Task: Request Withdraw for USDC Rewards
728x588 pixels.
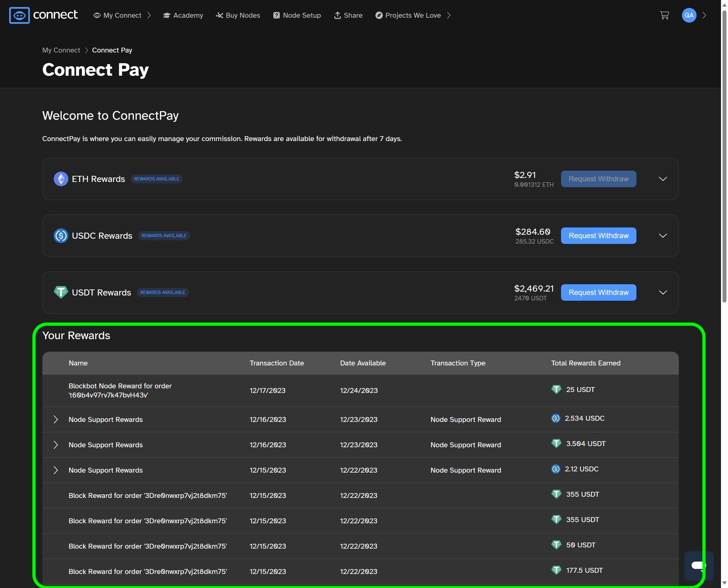Action: point(598,235)
